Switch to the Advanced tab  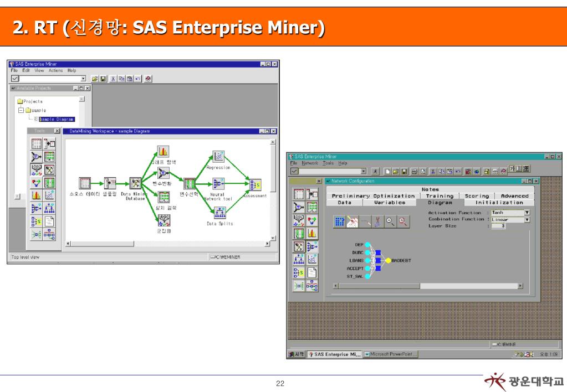(x=514, y=196)
